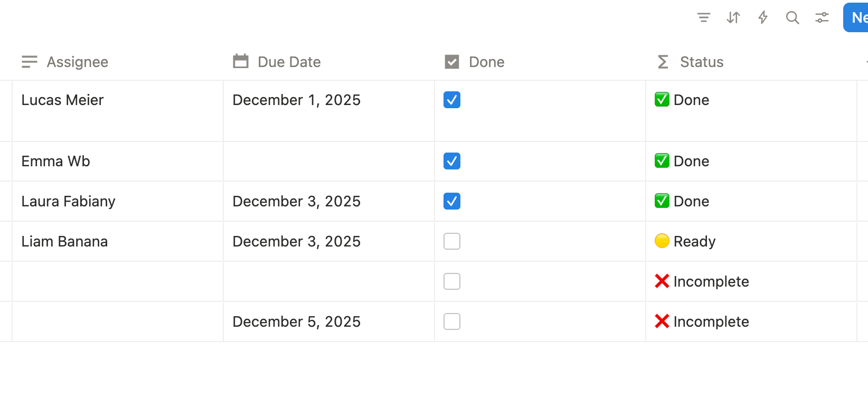Image resolution: width=868 pixels, height=398 pixels.
Task: Check the Done box on the December 5 row
Action: [x=451, y=321]
